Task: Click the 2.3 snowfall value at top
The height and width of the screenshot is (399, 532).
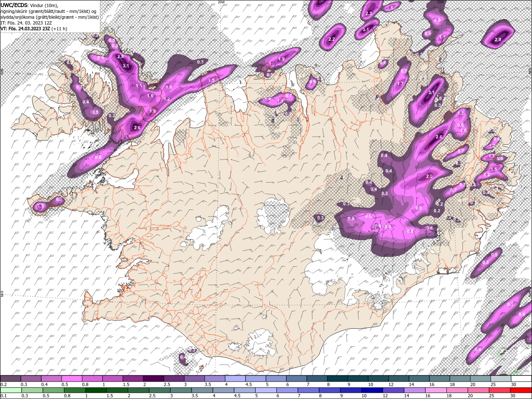Action: click(369, 13)
